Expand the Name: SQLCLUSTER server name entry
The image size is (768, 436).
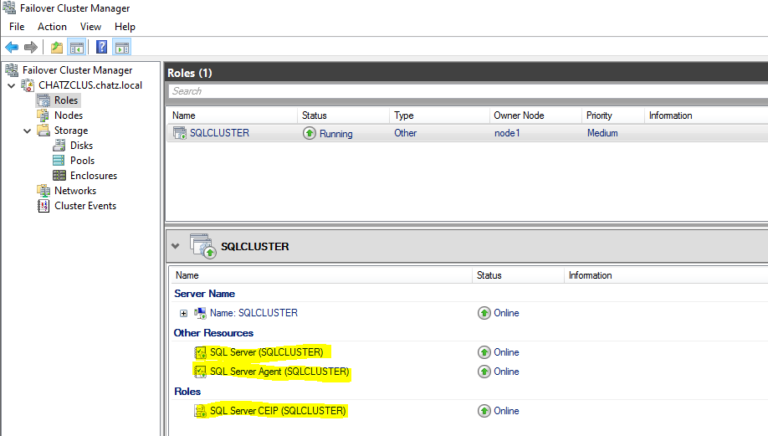(183, 313)
